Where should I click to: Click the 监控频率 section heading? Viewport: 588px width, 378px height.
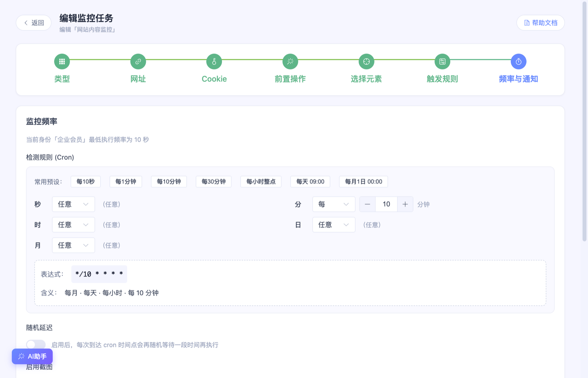pyautogui.click(x=42, y=121)
